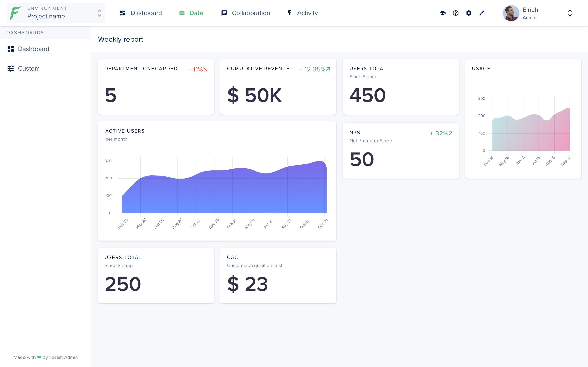Select the Custom sliders icon in the sidebar
The width and height of the screenshot is (588, 367).
(11, 69)
